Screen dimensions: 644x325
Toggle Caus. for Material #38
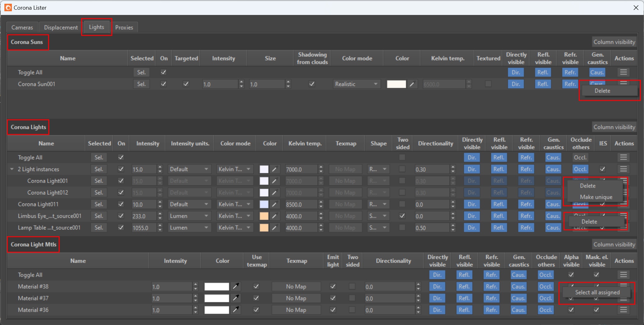[x=519, y=286]
